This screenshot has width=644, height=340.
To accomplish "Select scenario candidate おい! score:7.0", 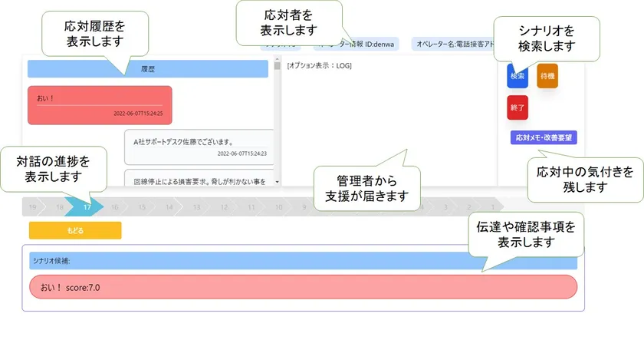I will 303,287.
